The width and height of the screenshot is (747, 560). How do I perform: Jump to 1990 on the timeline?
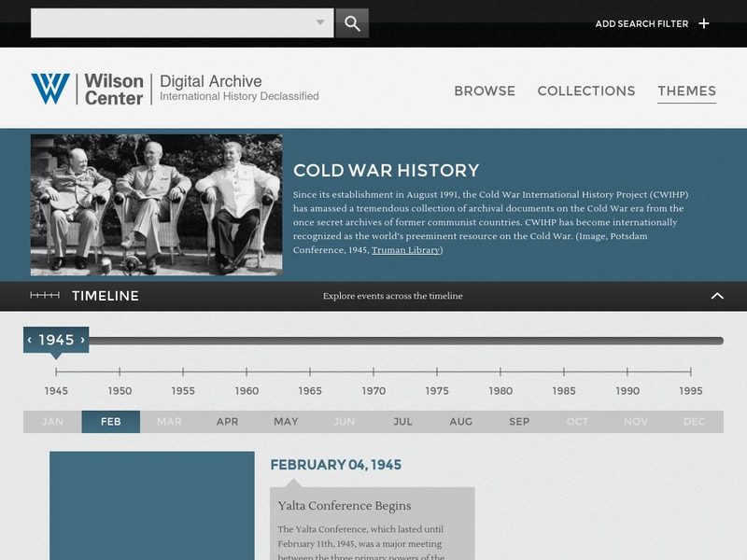(x=627, y=390)
